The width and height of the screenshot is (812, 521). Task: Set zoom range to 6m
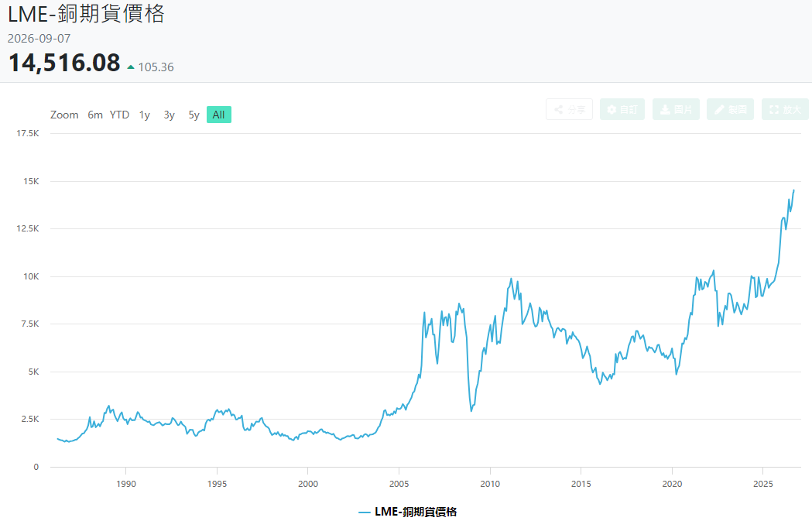pyautogui.click(x=95, y=115)
